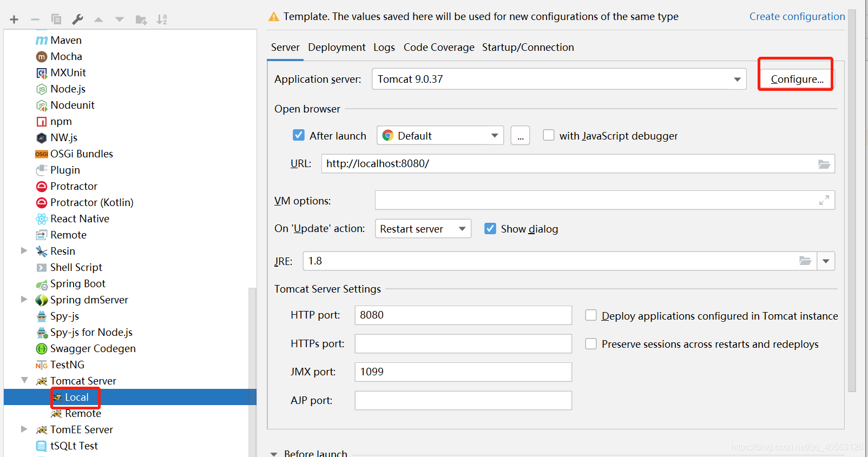Click the right panel vertical scrollbar
868x457 pixels.
[x=852, y=200]
